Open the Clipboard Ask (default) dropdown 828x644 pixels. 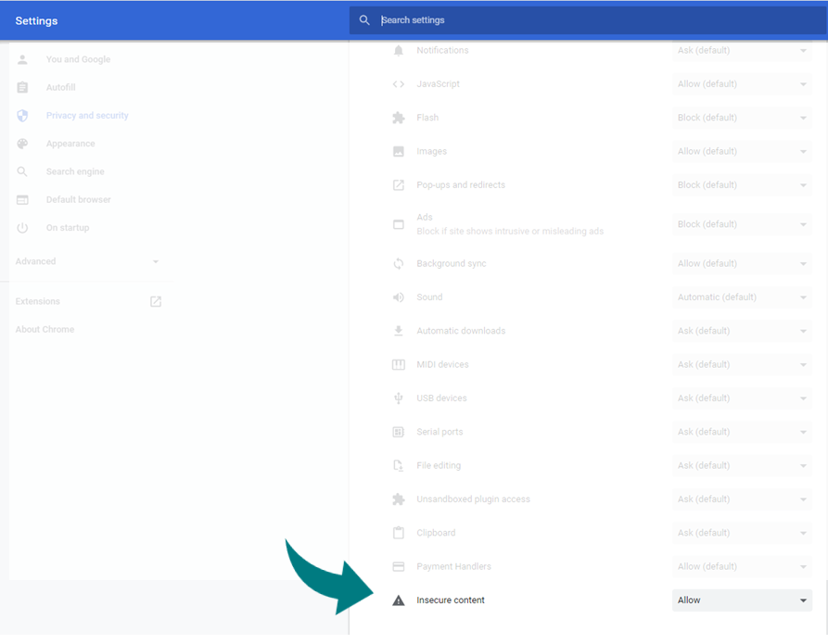click(x=742, y=533)
